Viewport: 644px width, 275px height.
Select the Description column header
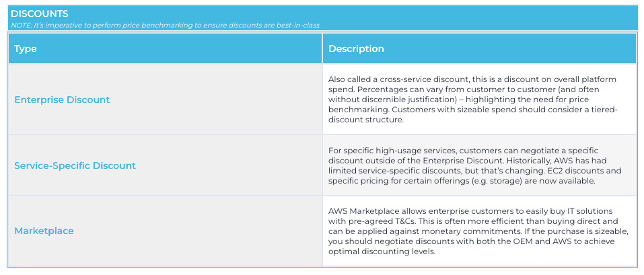(x=356, y=49)
